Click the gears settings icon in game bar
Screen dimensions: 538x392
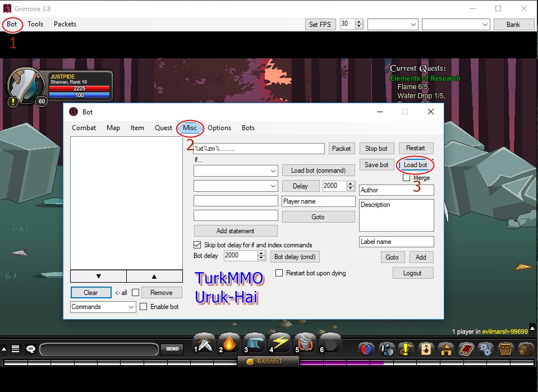(486, 349)
